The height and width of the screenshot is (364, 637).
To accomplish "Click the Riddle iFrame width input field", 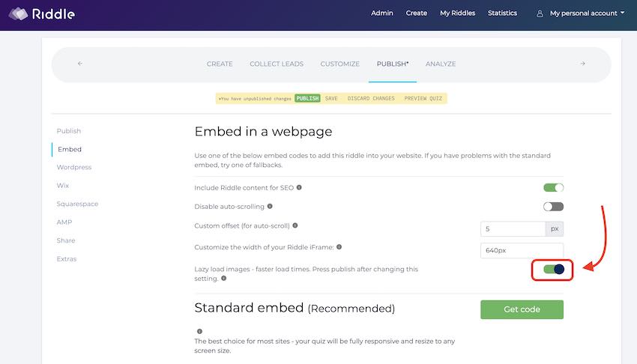I will [x=522, y=251].
